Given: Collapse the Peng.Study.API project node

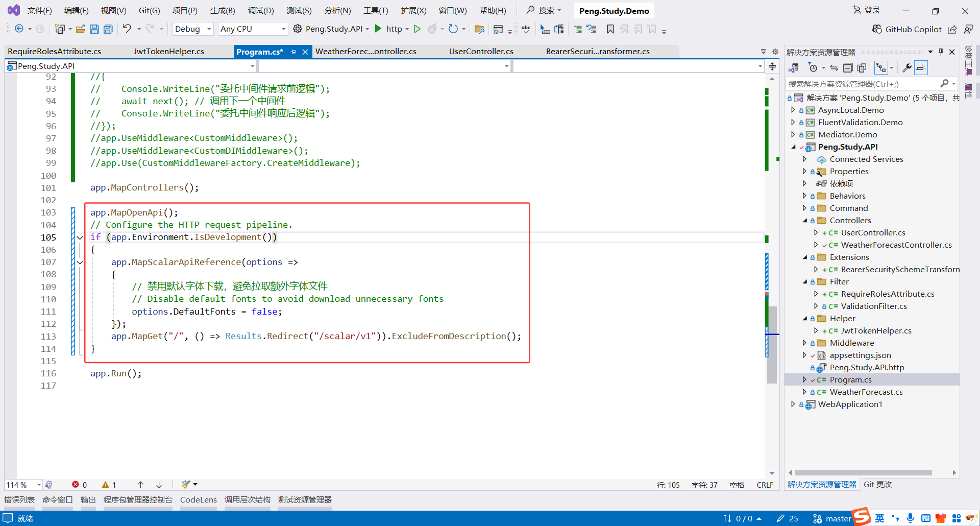Looking at the screenshot, I should point(793,147).
